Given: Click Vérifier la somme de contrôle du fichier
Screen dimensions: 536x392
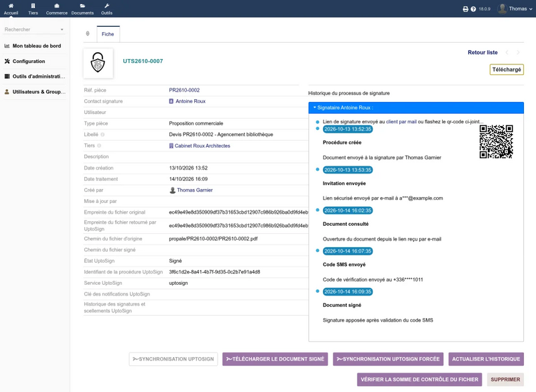Looking at the screenshot, I should click(x=419, y=379).
